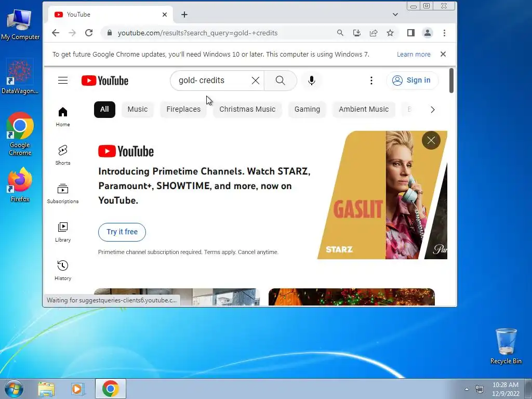Run search with the magnifier button
The width and height of the screenshot is (532, 399).
[x=280, y=81]
